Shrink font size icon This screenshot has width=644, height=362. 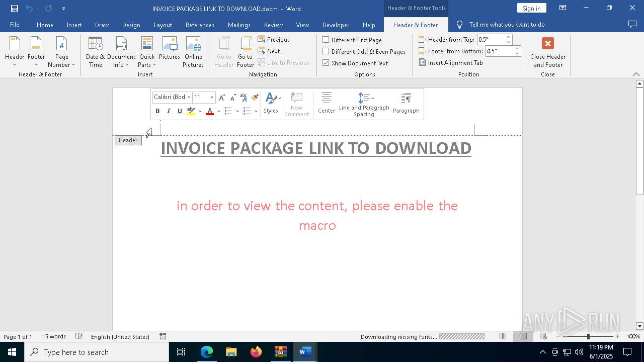coord(232,98)
